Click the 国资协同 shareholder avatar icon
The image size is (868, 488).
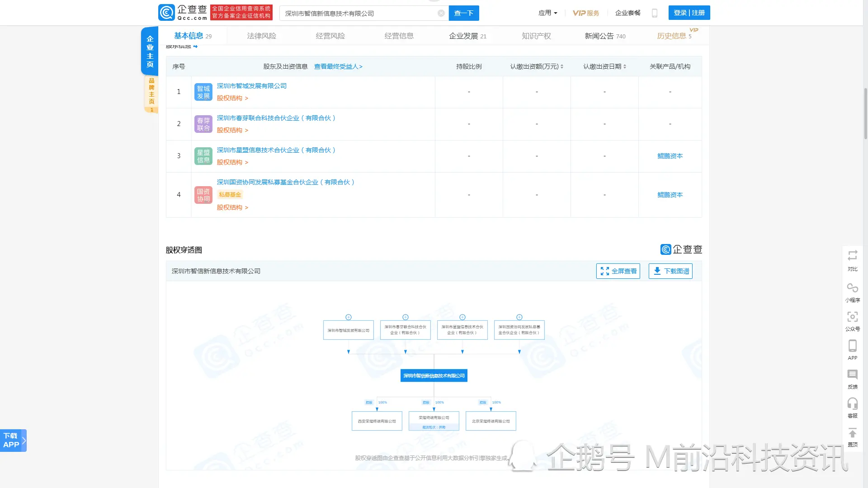pos(203,195)
